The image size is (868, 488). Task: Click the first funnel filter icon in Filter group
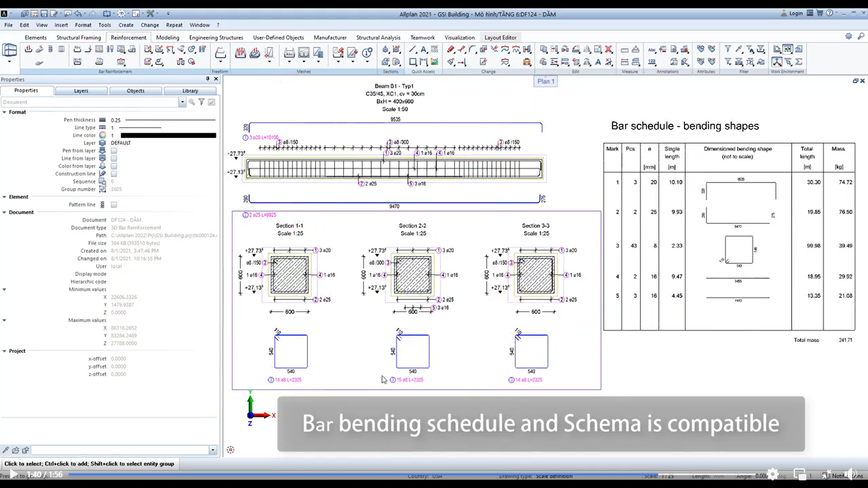[x=728, y=50]
